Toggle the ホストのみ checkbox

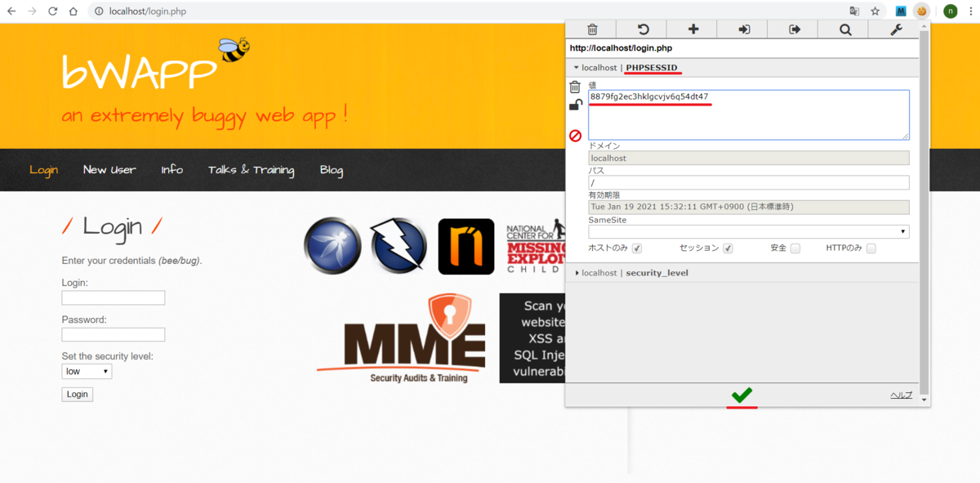tap(637, 248)
